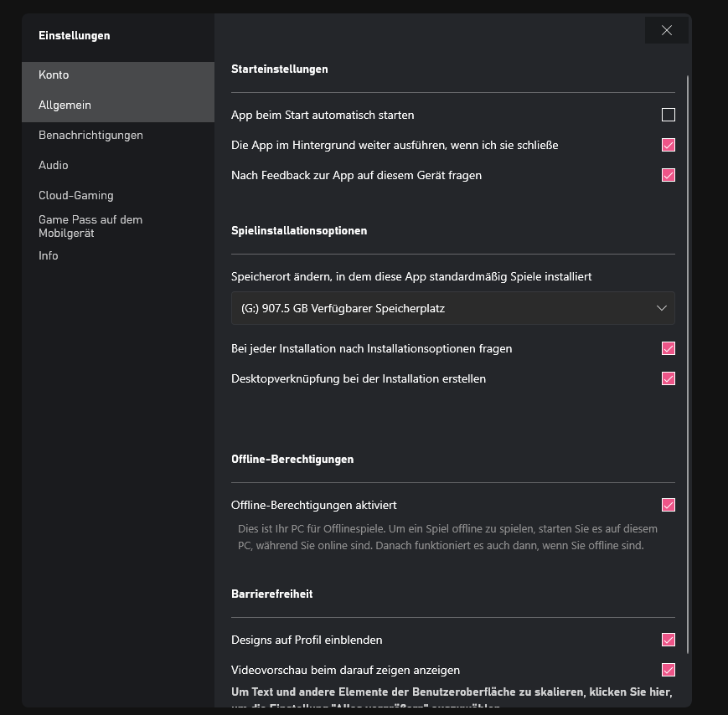728x715 pixels.
Task: Switch to Cloud-Gaming settings
Action: pyautogui.click(x=75, y=195)
